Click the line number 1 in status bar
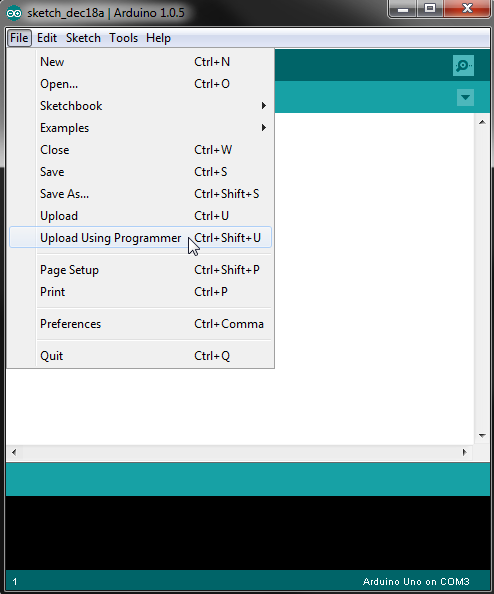494x594 pixels. pos(15,581)
